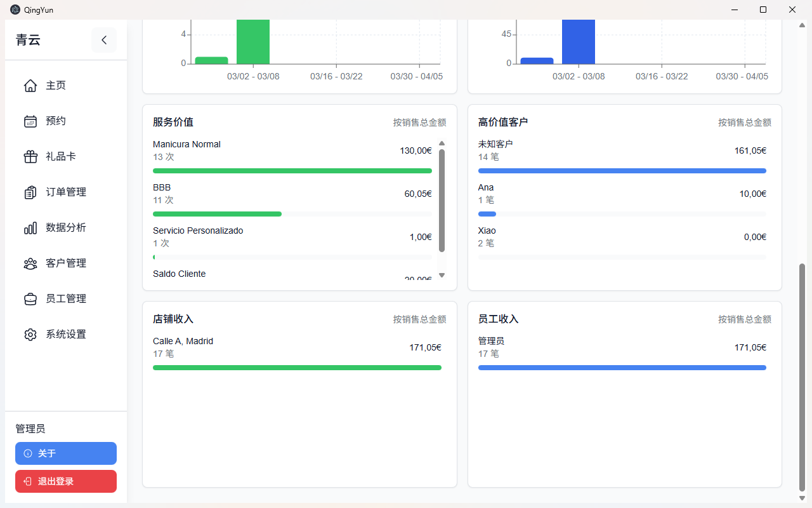
Task: Click the 管理员 blue bar in 员工收入
Action: click(x=622, y=368)
